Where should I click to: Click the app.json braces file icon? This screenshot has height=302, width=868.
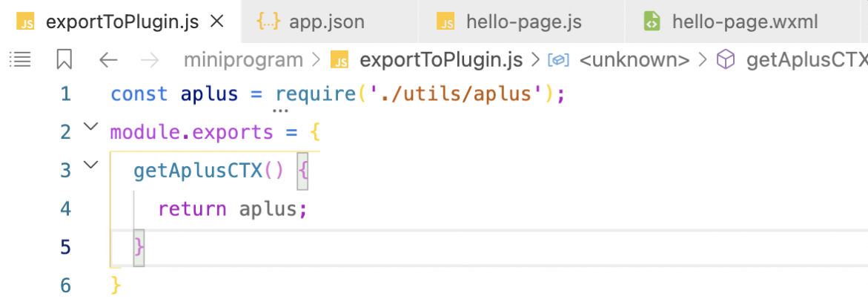click(268, 22)
